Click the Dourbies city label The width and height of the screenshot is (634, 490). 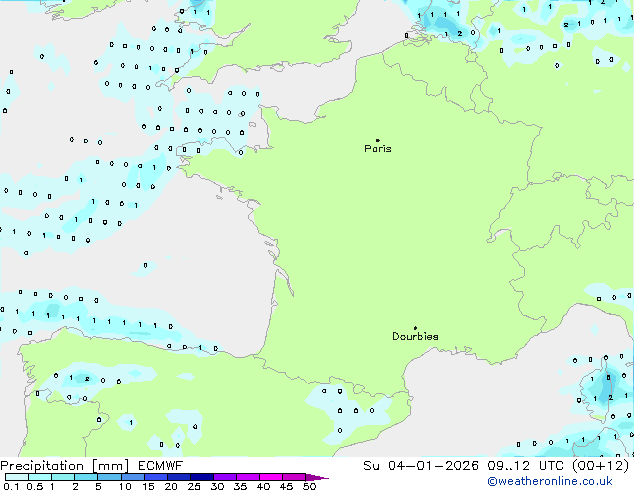pyautogui.click(x=415, y=336)
